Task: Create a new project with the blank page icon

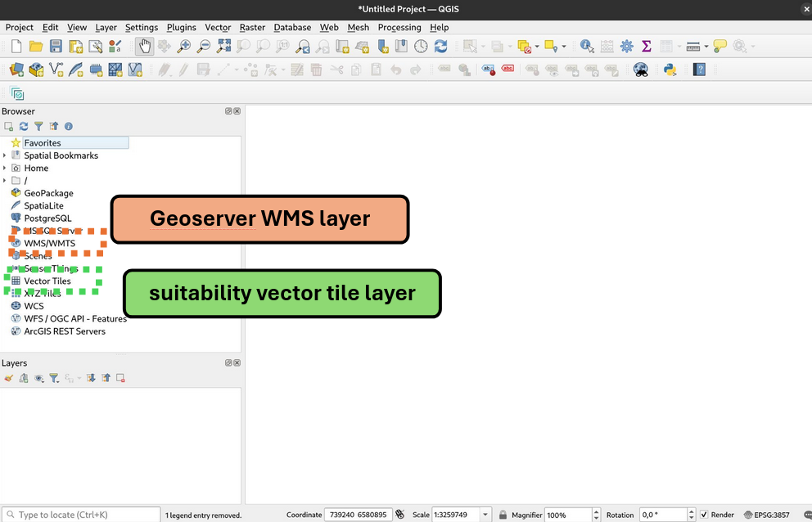Action: point(16,47)
